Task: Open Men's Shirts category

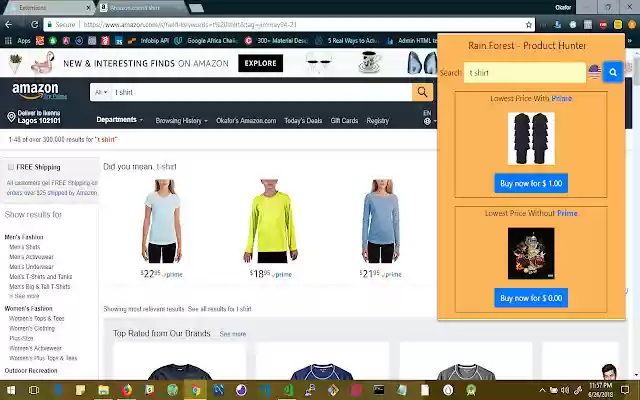Action: tap(24, 247)
